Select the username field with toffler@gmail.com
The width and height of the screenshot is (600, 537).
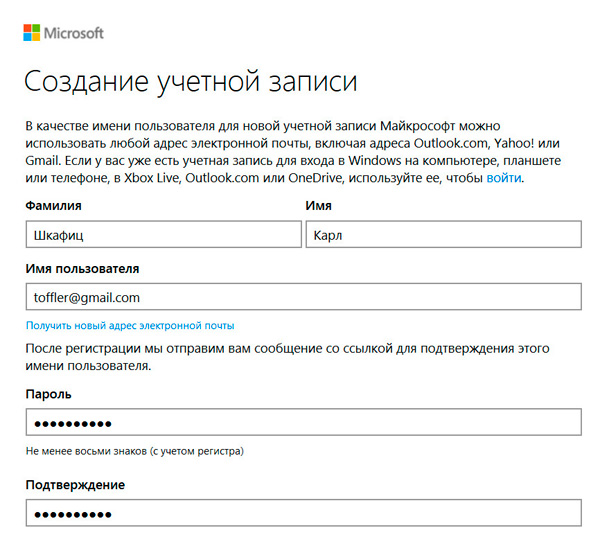[x=302, y=297]
